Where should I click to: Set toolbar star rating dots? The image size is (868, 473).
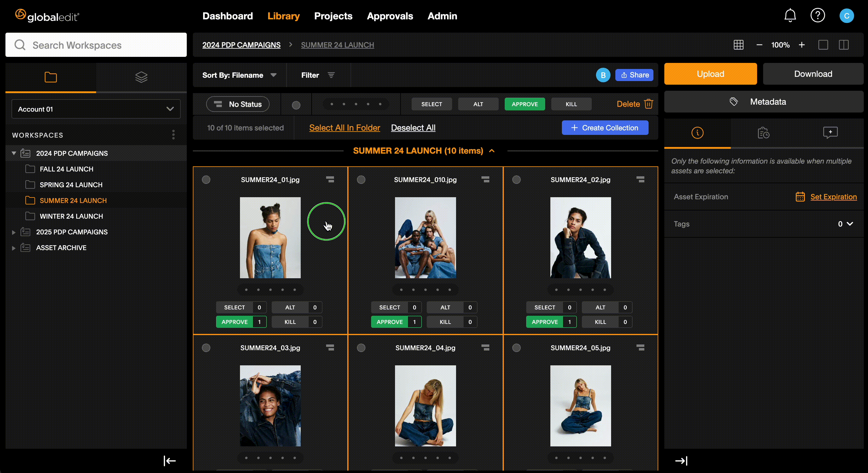point(356,104)
